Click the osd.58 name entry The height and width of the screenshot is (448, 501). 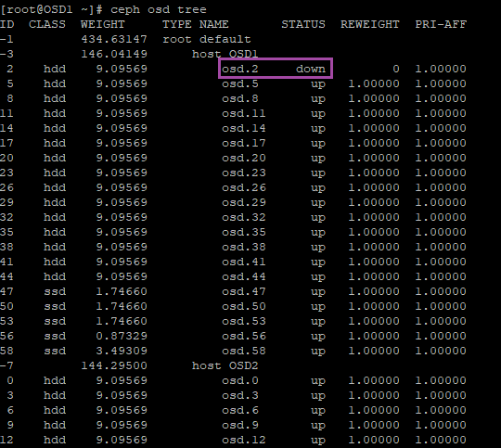click(244, 351)
